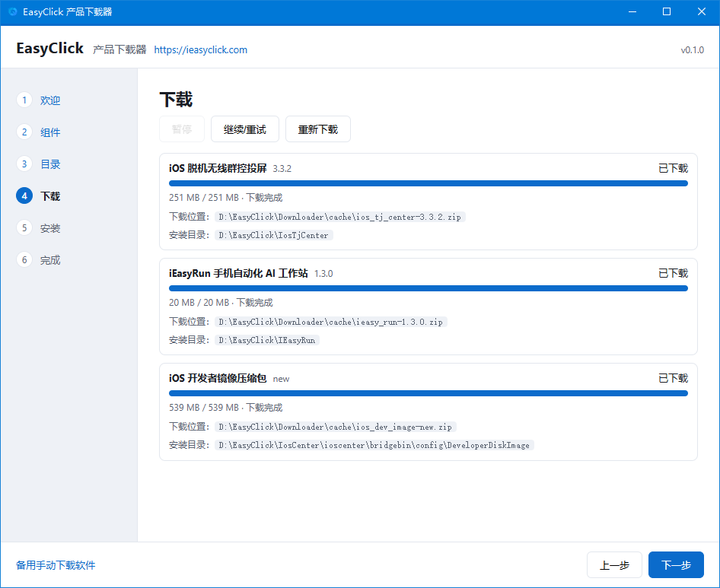720x588 pixels.
Task: Click 已下载 status of iOS 脱机无线群控投屏
Action: coord(673,168)
